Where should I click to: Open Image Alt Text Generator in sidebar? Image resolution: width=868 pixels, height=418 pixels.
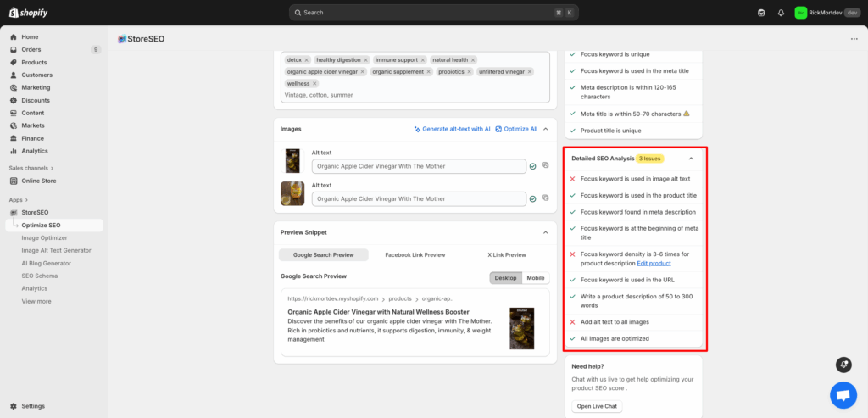point(56,250)
